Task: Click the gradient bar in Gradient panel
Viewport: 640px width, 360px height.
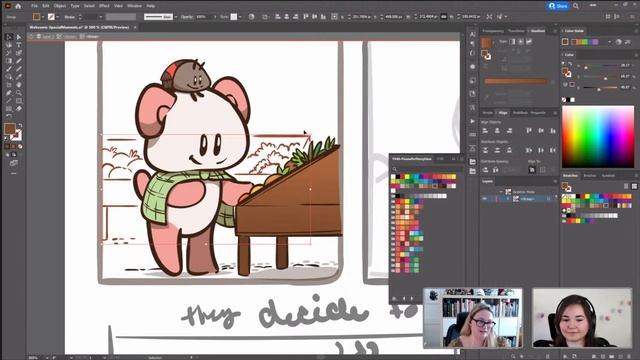Action: 515,81
